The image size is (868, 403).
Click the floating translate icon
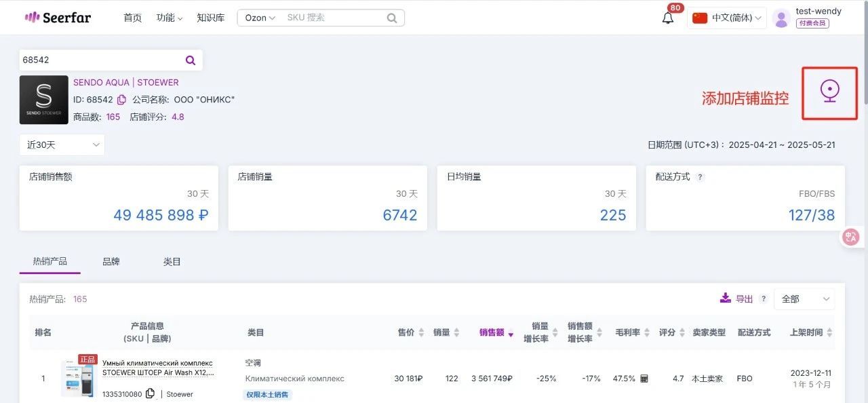(x=851, y=237)
